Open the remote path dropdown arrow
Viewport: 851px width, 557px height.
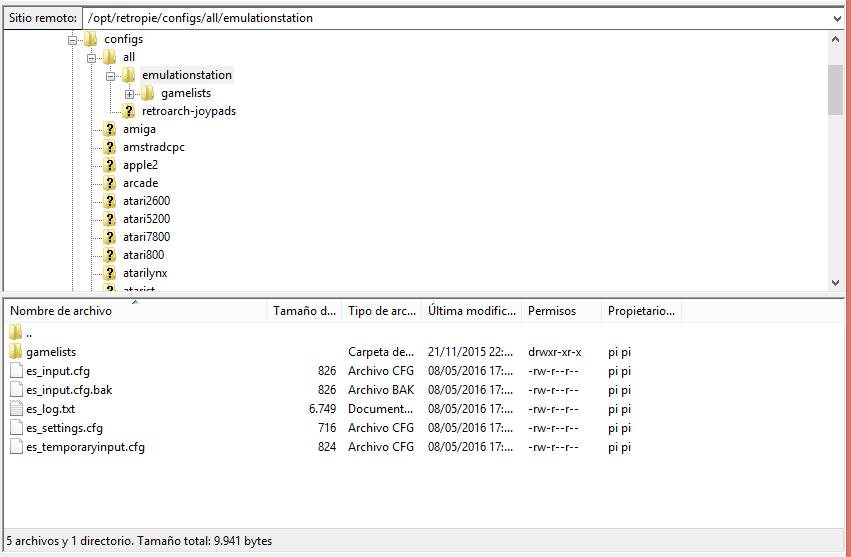coord(836,18)
